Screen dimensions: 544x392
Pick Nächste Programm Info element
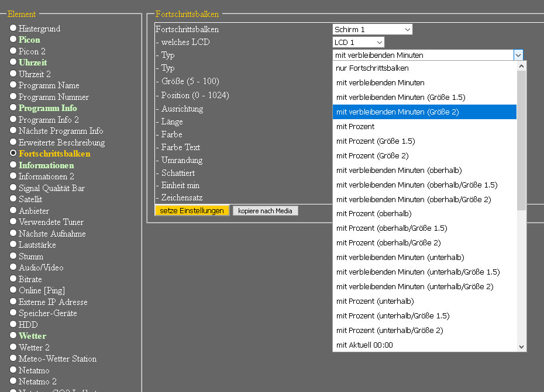pos(13,130)
